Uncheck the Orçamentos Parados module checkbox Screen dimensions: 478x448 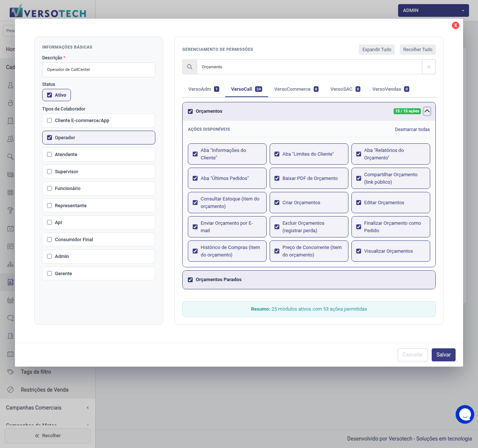pyautogui.click(x=190, y=280)
